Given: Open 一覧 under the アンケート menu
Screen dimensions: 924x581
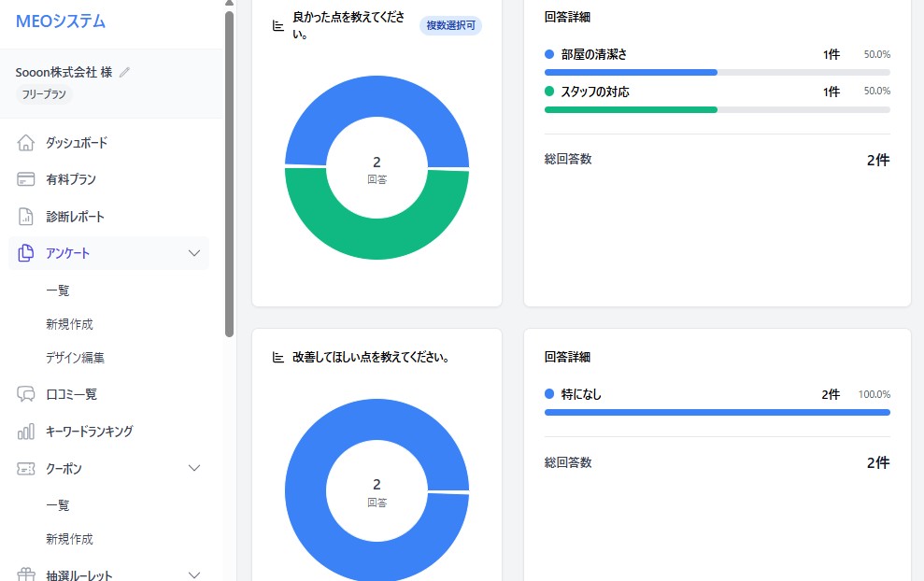Looking at the screenshot, I should [x=59, y=290].
